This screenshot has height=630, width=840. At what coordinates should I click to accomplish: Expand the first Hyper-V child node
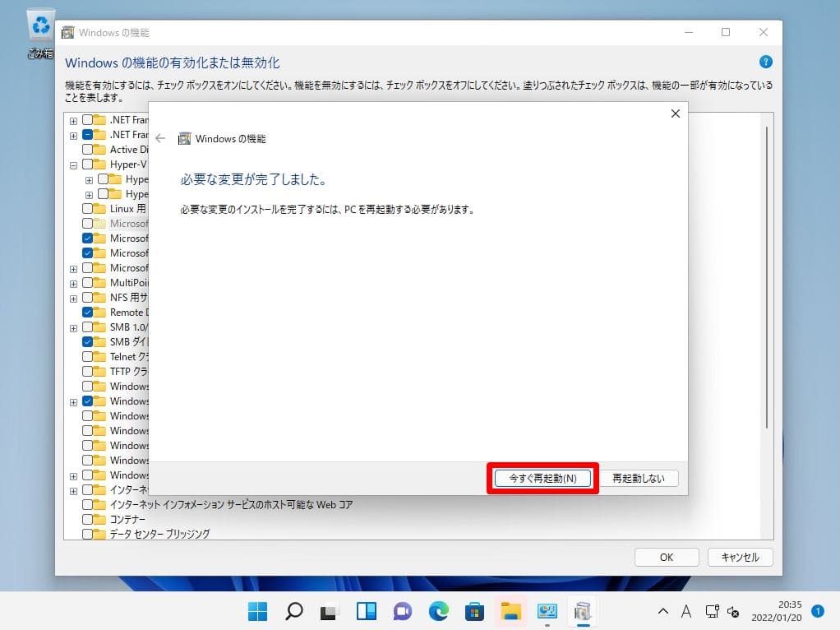click(89, 180)
